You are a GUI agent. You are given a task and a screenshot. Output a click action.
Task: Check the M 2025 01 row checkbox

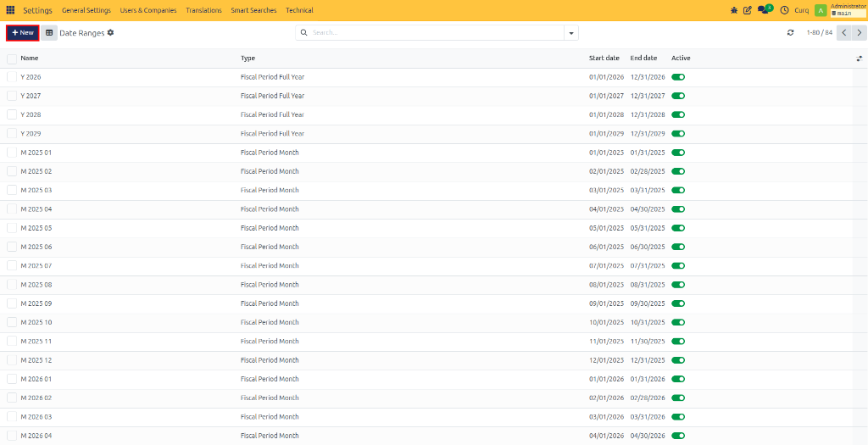pos(12,153)
